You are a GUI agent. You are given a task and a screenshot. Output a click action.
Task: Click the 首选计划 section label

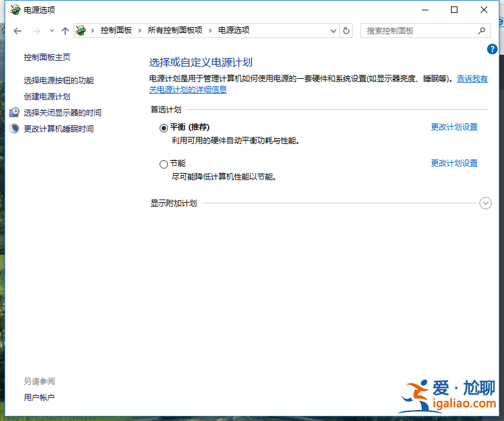click(x=166, y=110)
